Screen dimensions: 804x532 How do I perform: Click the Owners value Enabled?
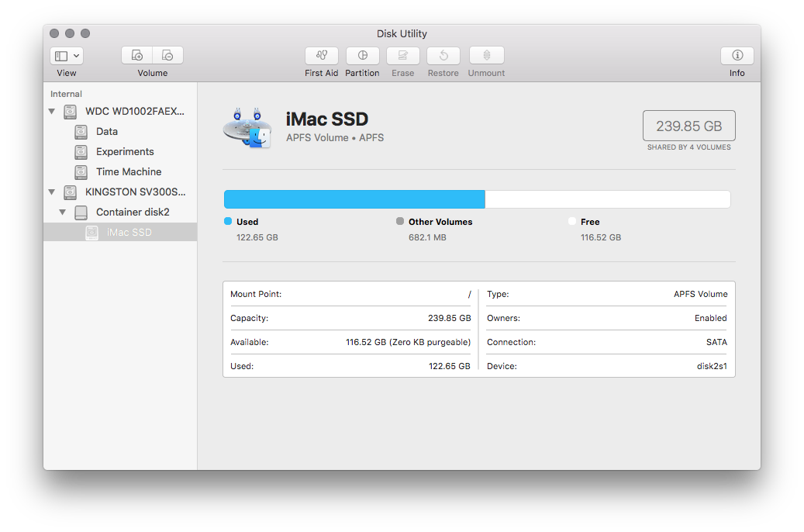(711, 318)
